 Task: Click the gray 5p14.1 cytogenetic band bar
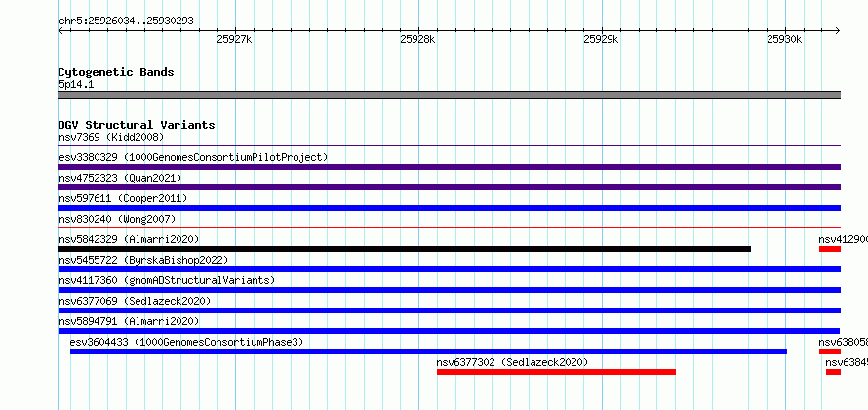click(x=450, y=95)
